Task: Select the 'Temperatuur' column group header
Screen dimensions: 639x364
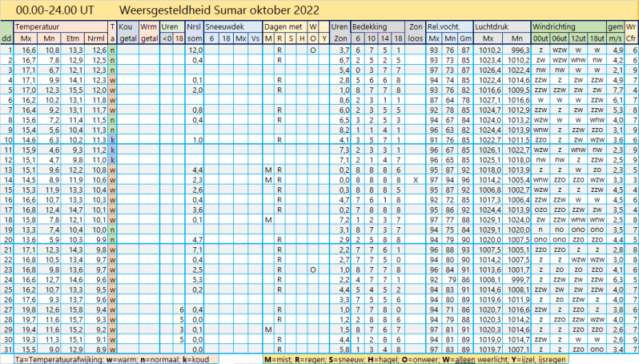Action: click(x=37, y=27)
